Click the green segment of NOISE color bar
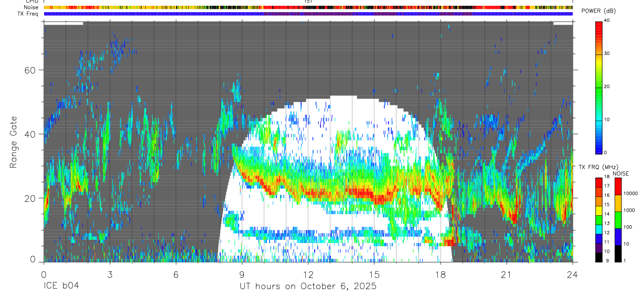644x297 pixels. pyautogui.click(x=618, y=220)
